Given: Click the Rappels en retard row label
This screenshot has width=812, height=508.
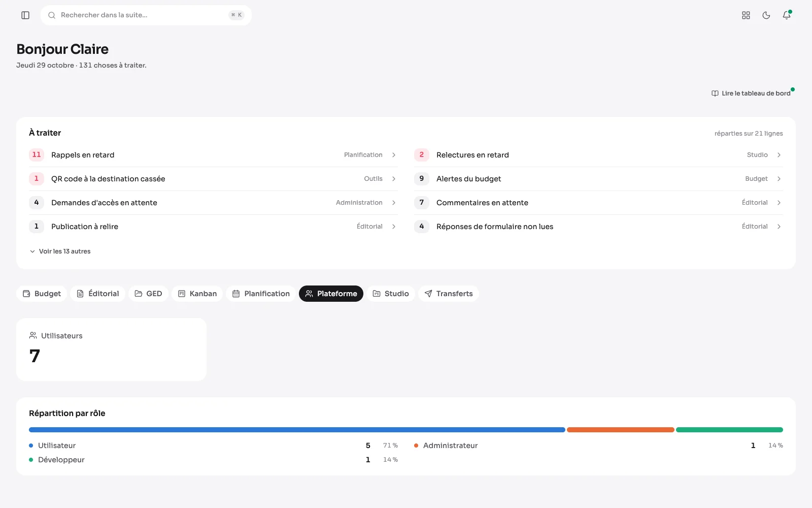Looking at the screenshot, I should pos(83,155).
